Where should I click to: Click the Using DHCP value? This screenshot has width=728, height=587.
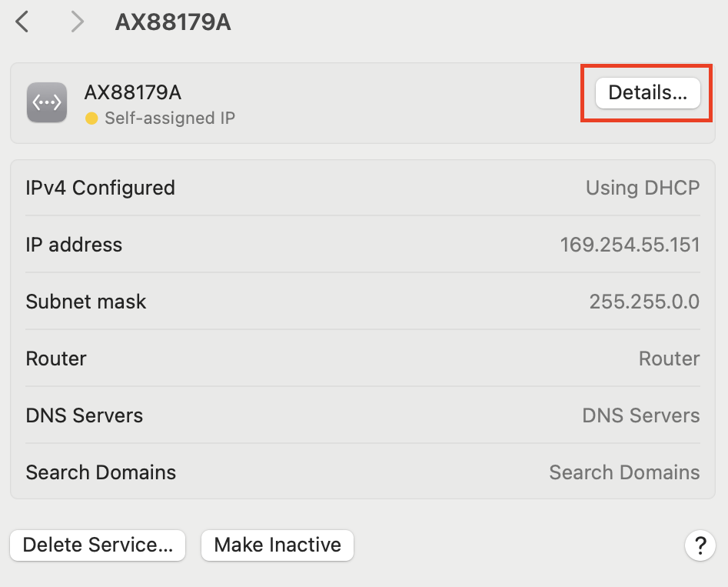point(643,188)
